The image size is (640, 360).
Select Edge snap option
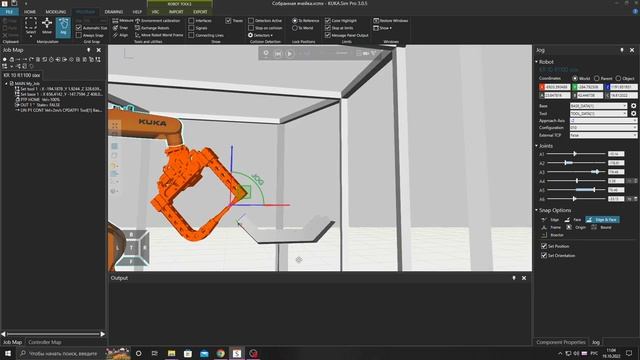click(550, 220)
